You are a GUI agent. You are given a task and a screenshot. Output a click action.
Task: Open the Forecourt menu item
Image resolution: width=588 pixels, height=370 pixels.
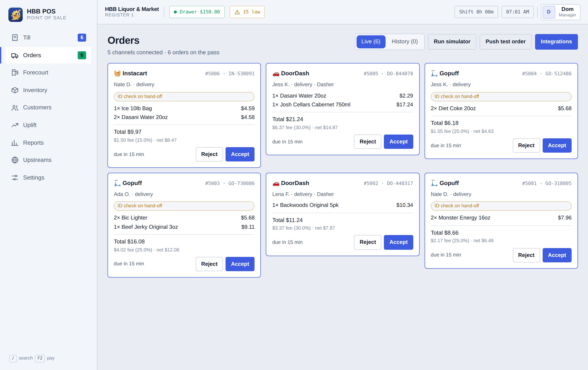(x=48, y=73)
